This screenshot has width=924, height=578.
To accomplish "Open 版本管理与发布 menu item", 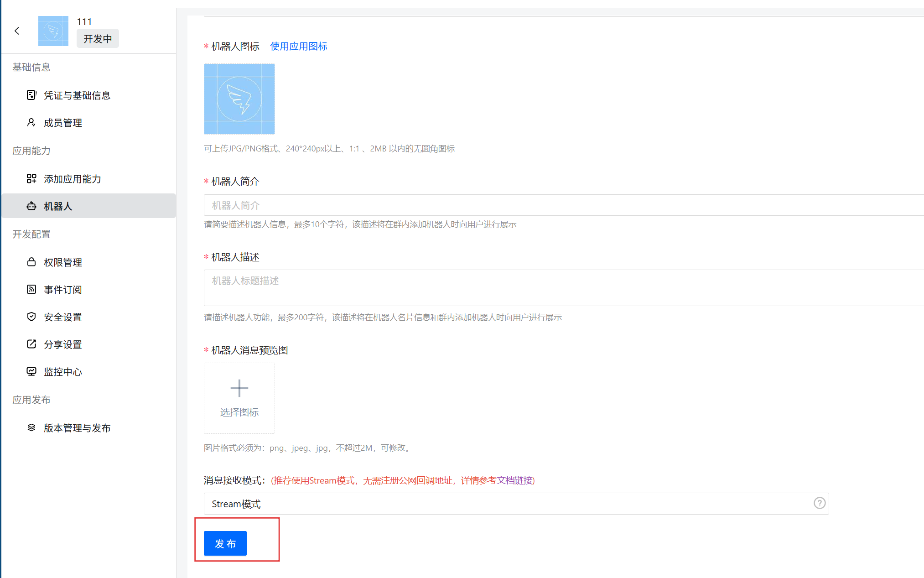I will 77,428.
